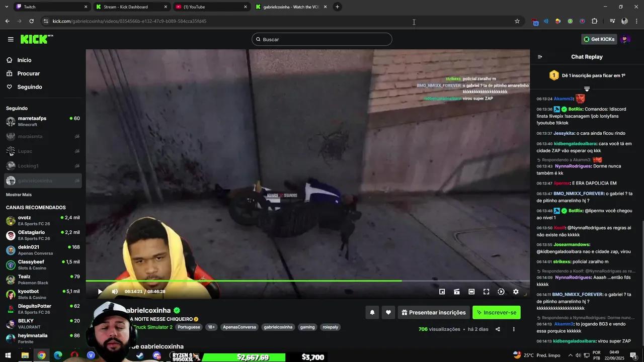644x362 pixels.
Task: Open Chrome three-dot menu
Action: pos(636,21)
